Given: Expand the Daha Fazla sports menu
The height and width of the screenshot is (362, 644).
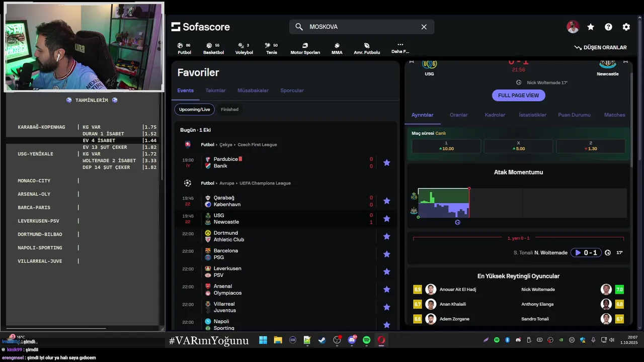Looking at the screenshot, I should pos(400,48).
